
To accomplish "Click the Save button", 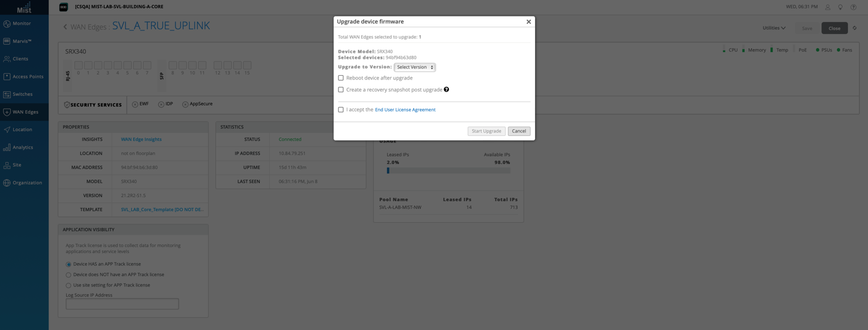I will pyautogui.click(x=807, y=29).
